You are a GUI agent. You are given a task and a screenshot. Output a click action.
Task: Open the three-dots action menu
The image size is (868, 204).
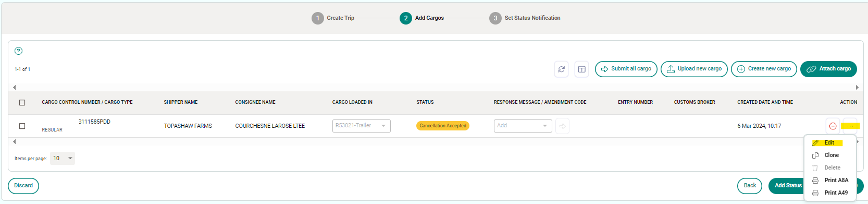tap(850, 126)
